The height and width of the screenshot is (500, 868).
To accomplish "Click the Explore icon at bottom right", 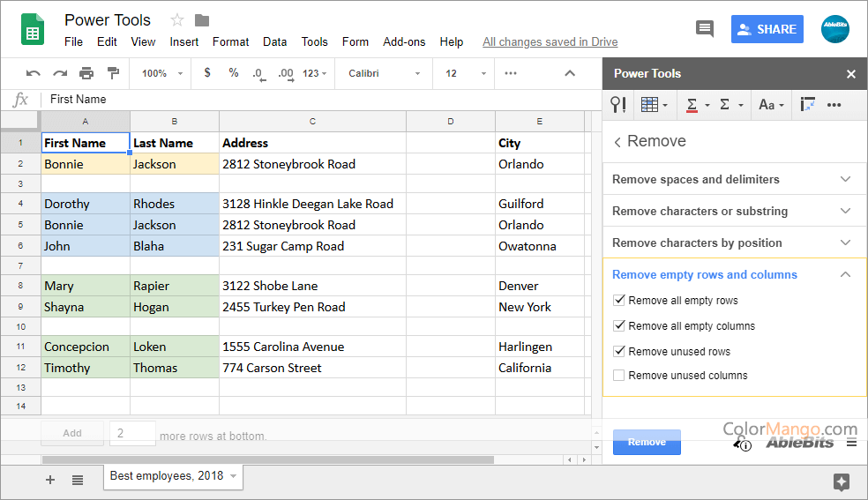I will [x=841, y=481].
